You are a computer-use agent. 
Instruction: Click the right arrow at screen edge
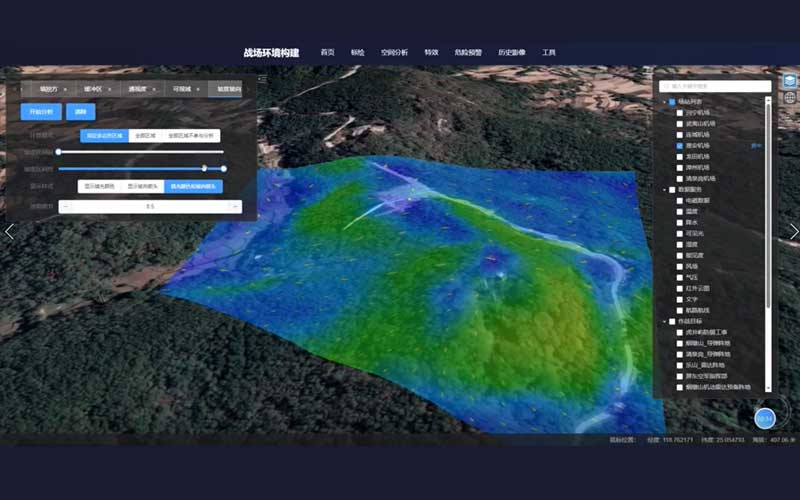coord(794,232)
